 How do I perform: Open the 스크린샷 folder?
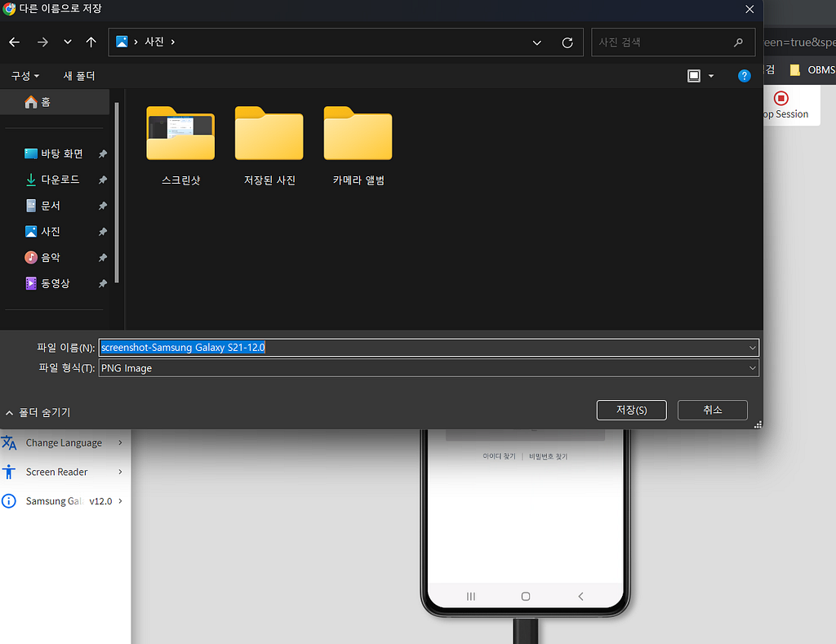pos(180,145)
